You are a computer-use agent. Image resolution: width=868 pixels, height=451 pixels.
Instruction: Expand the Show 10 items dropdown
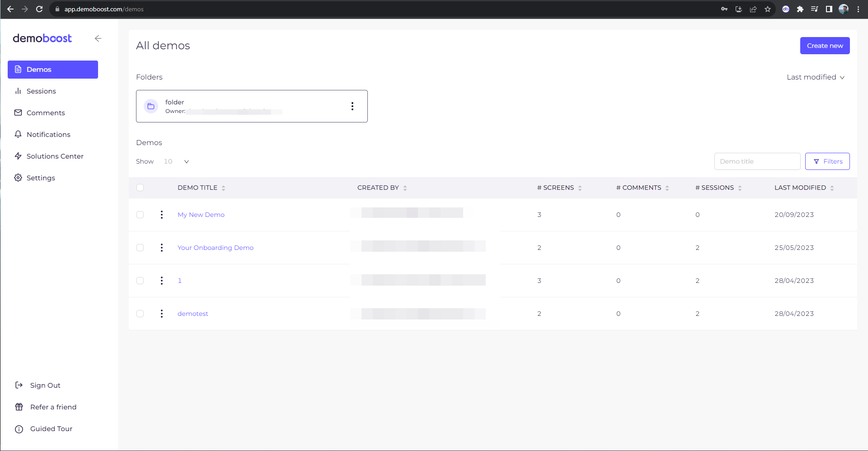tap(187, 161)
